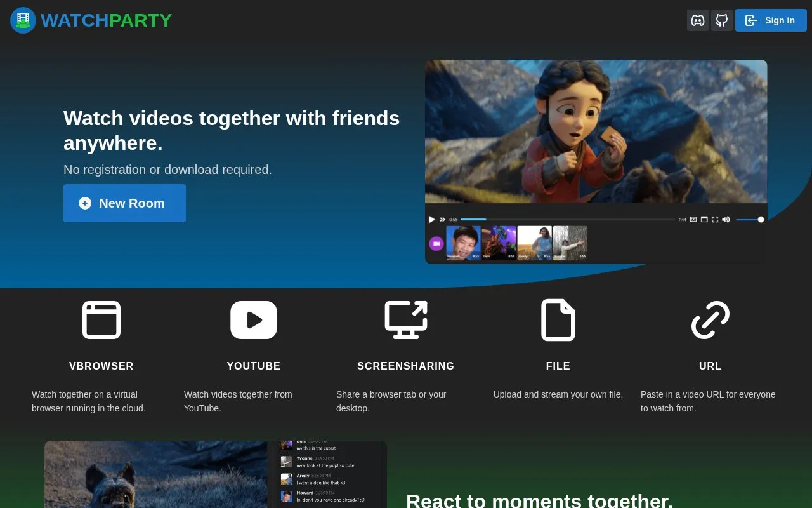
Task: Adjust the preview volume slider
Action: click(750, 220)
